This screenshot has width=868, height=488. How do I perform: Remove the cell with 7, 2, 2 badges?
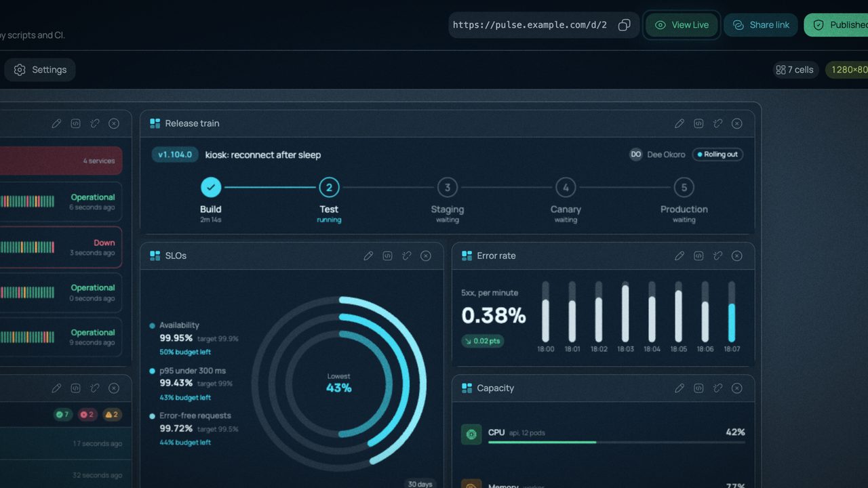[x=114, y=388]
